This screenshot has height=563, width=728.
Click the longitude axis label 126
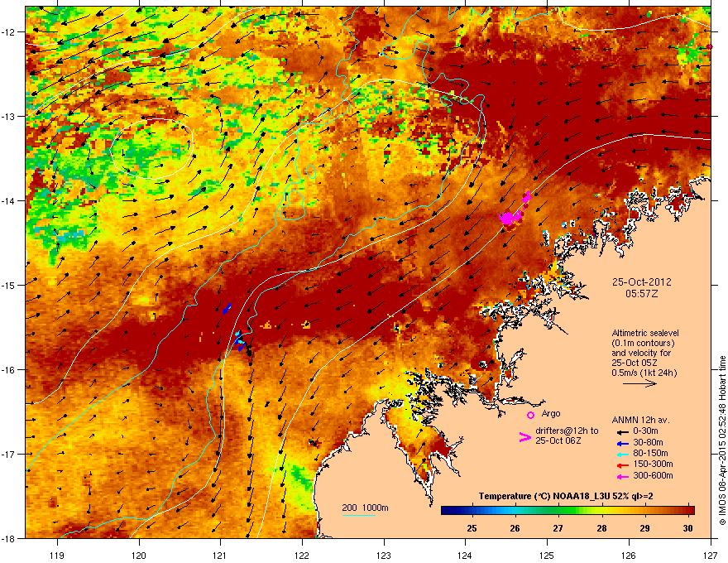pyautogui.click(x=629, y=555)
